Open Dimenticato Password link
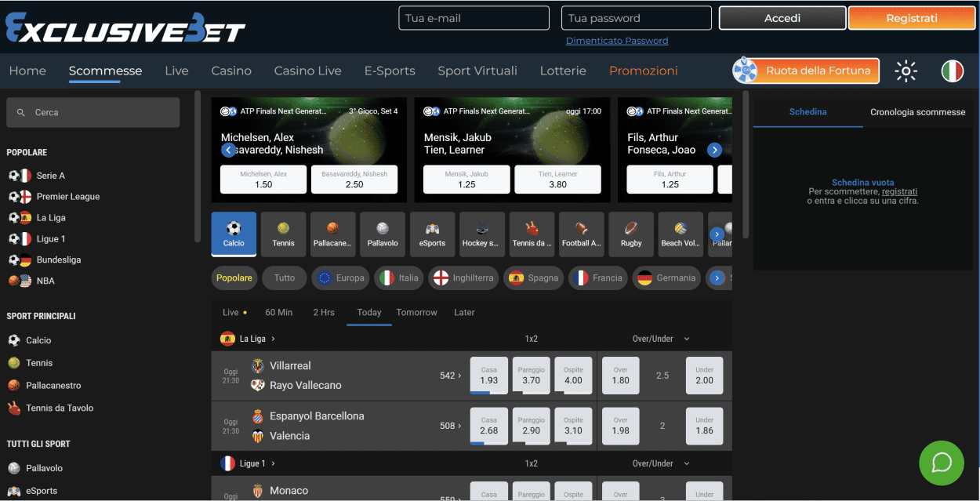 coord(617,41)
